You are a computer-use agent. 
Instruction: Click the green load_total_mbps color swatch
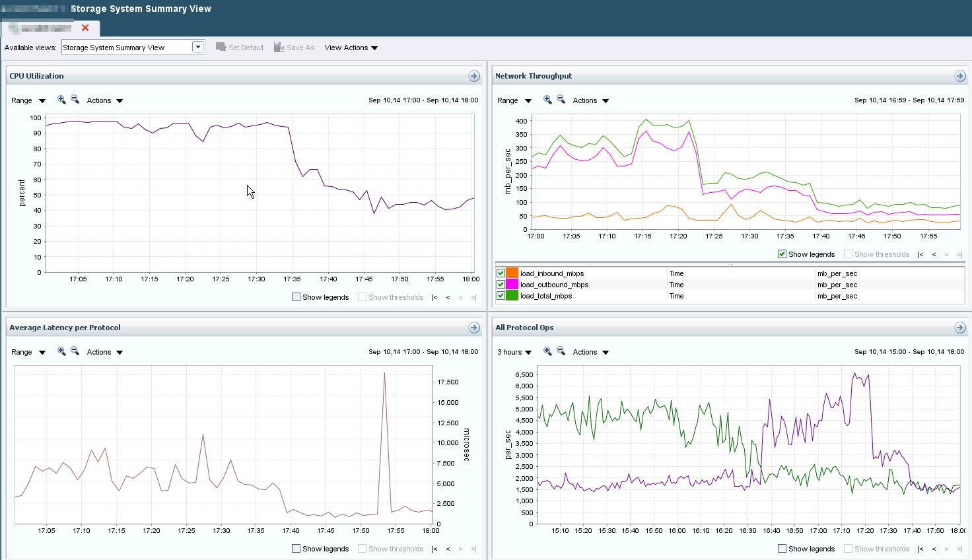512,296
